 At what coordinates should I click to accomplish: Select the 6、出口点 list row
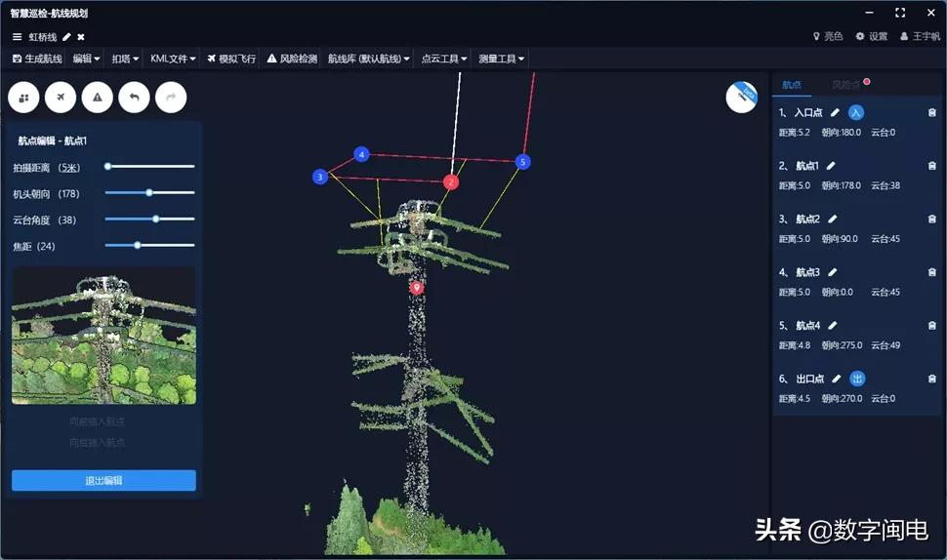(x=857, y=388)
